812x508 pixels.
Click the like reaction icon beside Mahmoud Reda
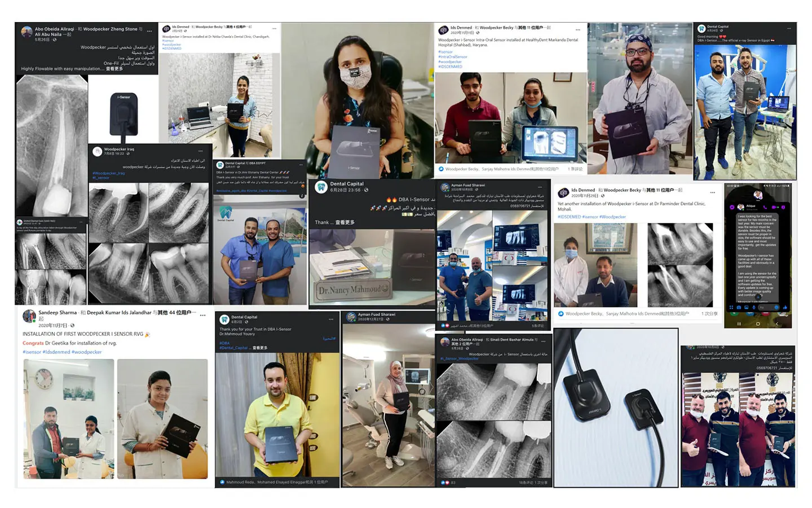(222, 482)
